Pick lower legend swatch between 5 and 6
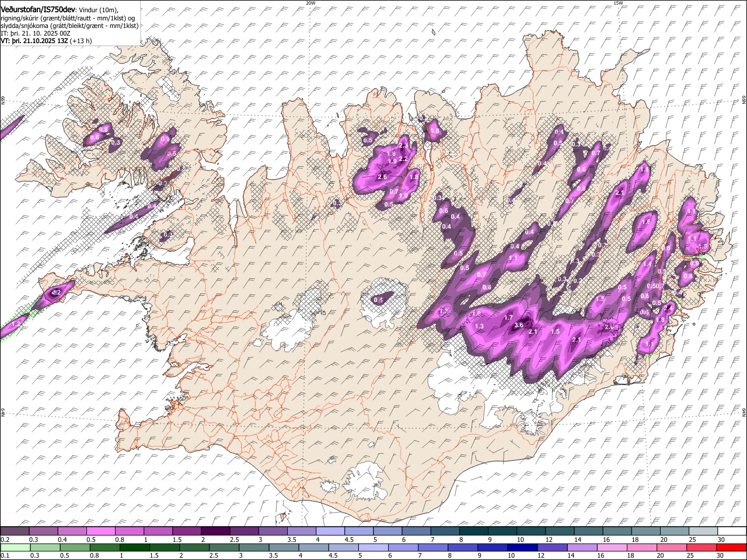 tap(373, 547)
